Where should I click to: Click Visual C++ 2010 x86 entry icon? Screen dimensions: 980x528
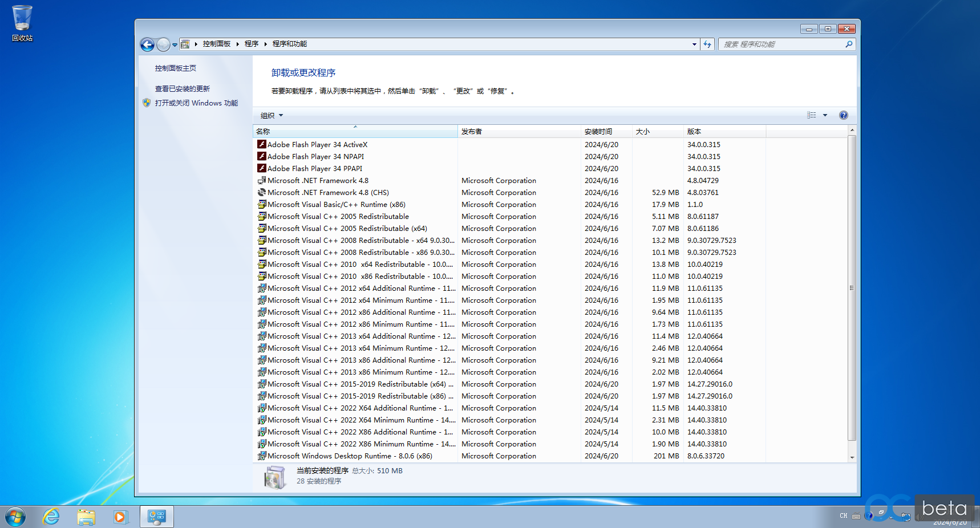click(262, 276)
